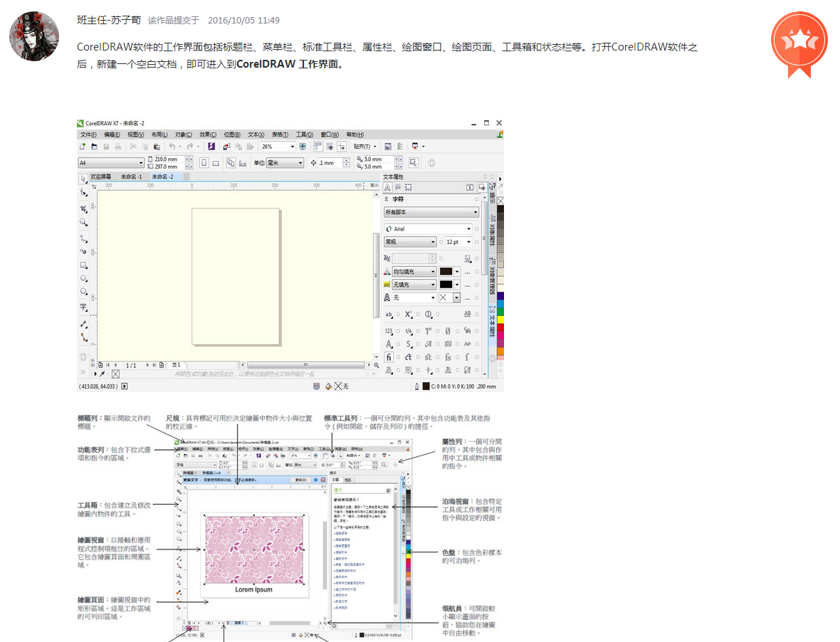The width and height of the screenshot is (840, 642).
Task: Switch page to landscape orientation
Action: (x=215, y=163)
